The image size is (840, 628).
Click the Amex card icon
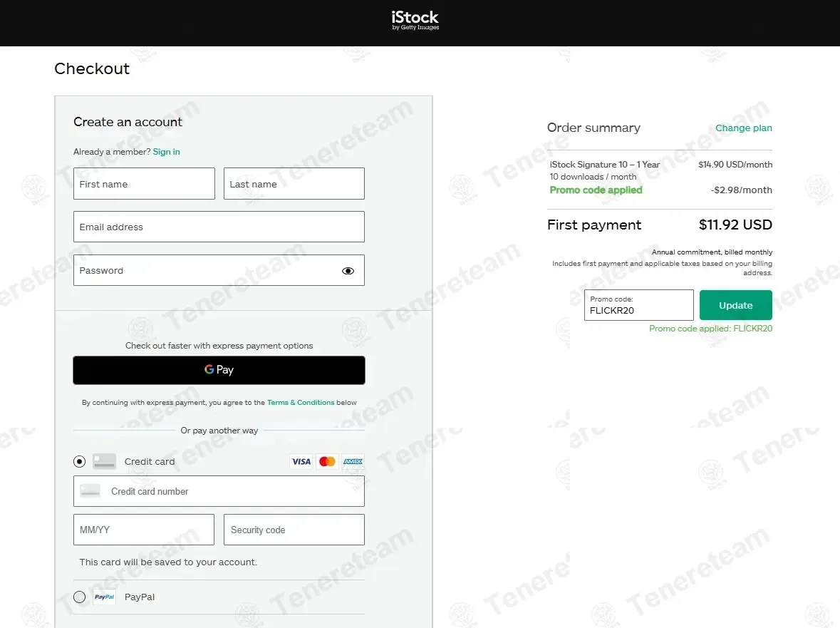click(353, 461)
